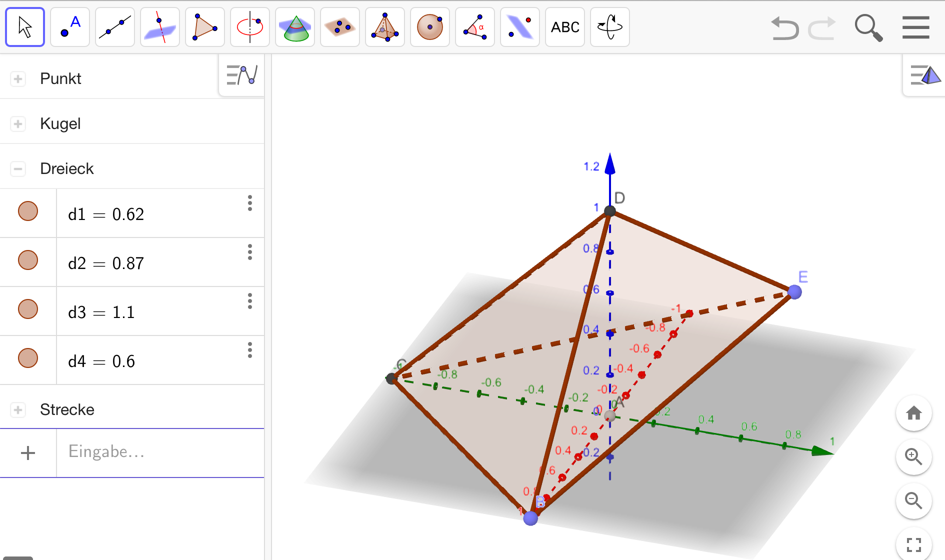This screenshot has height=560, width=945.
Task: Select the ABC text tool
Action: (564, 27)
